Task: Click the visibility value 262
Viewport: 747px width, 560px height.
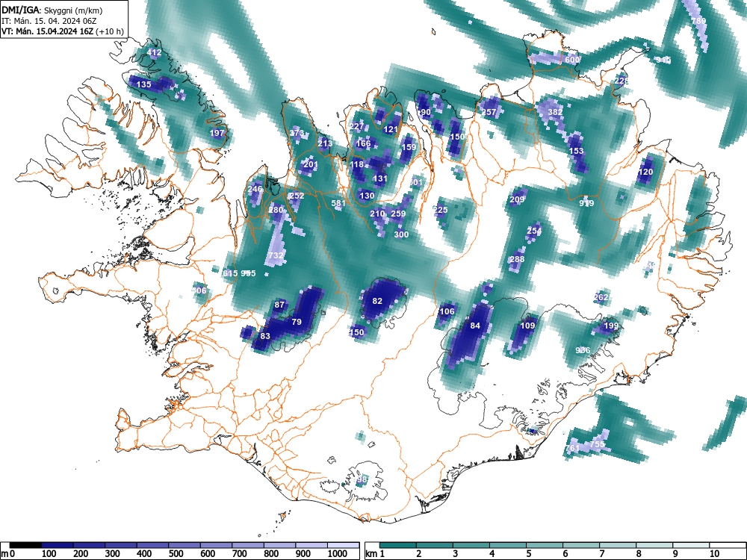Action: point(601,297)
